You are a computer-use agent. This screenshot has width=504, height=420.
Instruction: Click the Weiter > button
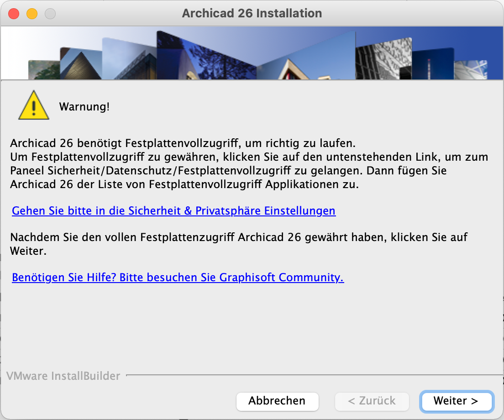[x=456, y=401]
